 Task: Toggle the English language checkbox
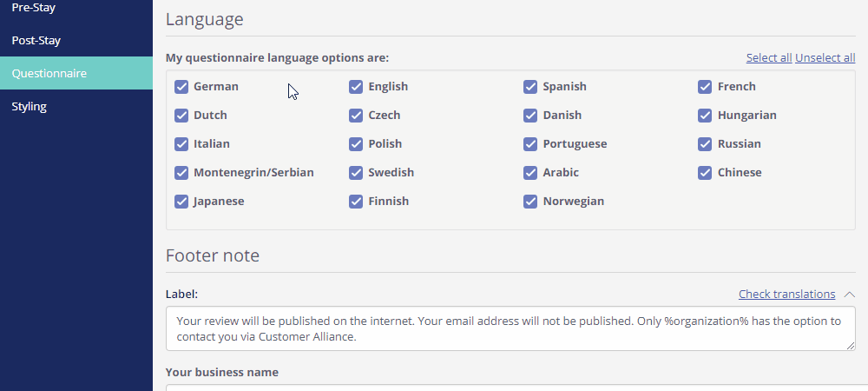[x=356, y=86]
